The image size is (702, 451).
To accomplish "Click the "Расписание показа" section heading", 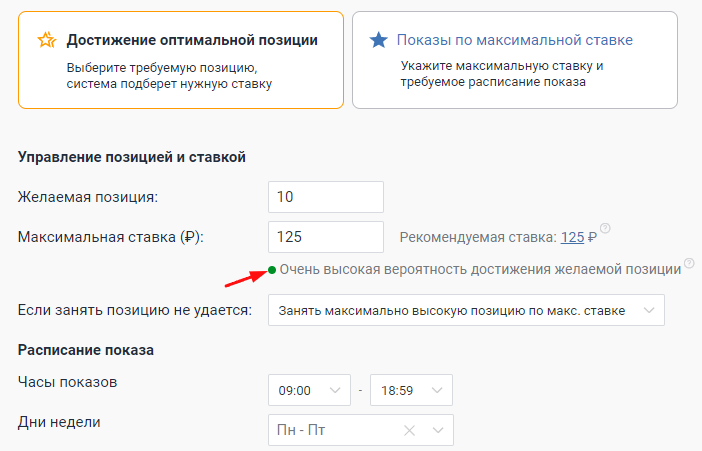I will tap(84, 350).
